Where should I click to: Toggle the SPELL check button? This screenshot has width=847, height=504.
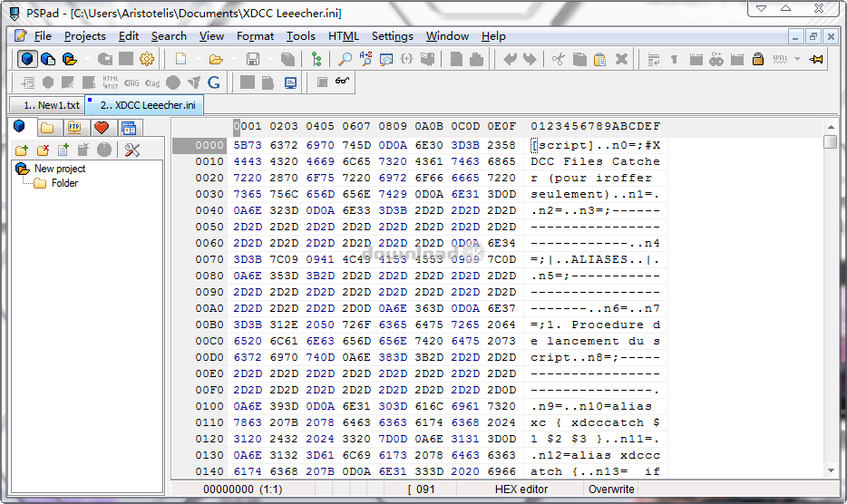click(780, 59)
